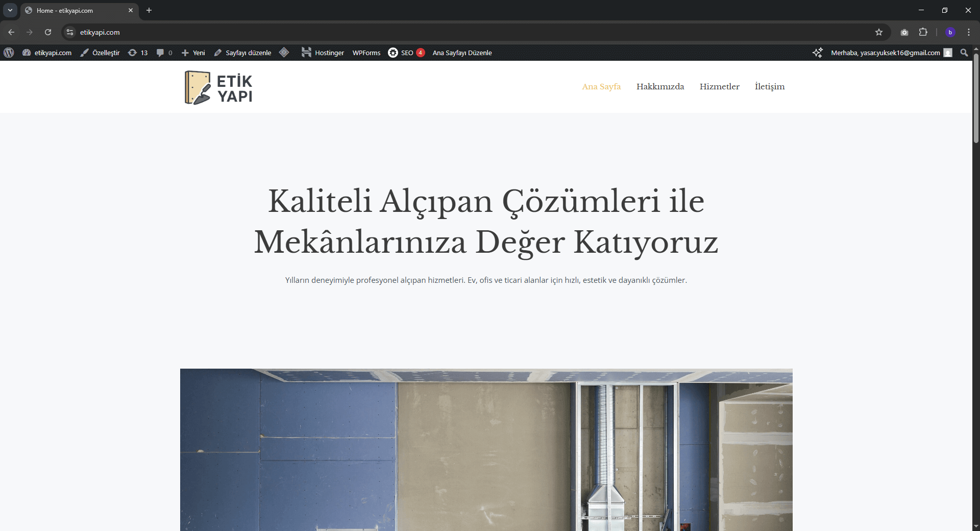
Task: Select the diamond page builder icon
Action: point(284,53)
